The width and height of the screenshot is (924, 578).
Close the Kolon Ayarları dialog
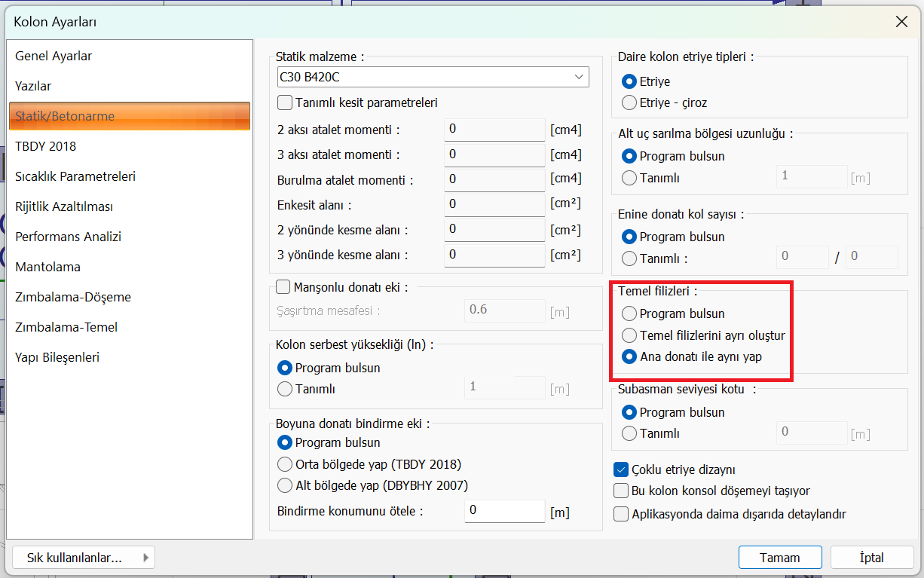pos(901,22)
